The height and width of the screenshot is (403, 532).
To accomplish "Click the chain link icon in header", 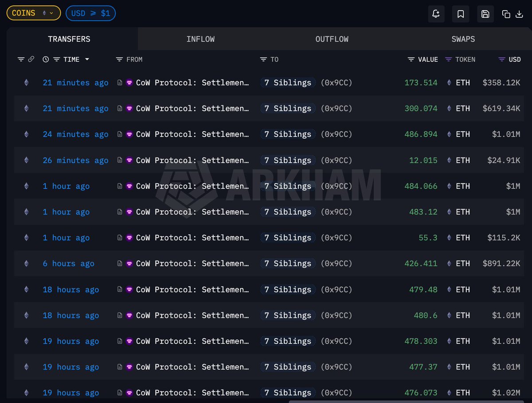I will (x=31, y=59).
